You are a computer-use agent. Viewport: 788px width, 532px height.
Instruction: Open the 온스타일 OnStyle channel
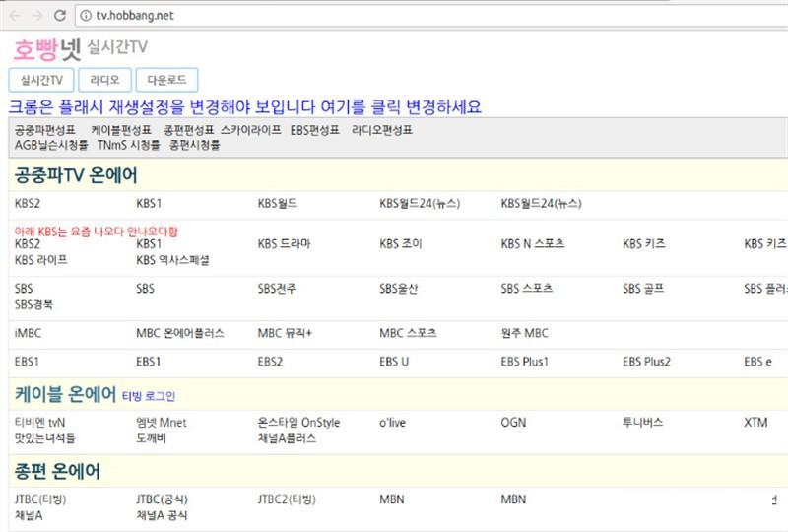coord(299,423)
